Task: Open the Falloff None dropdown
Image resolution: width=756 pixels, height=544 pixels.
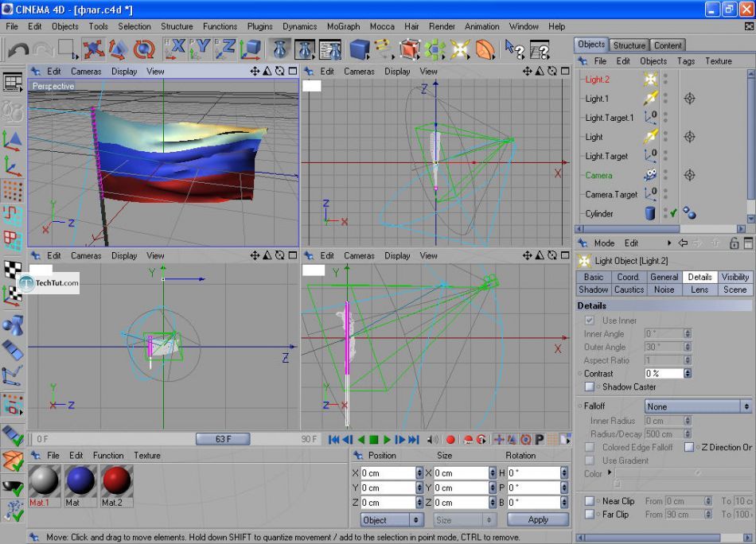Action: click(x=698, y=406)
